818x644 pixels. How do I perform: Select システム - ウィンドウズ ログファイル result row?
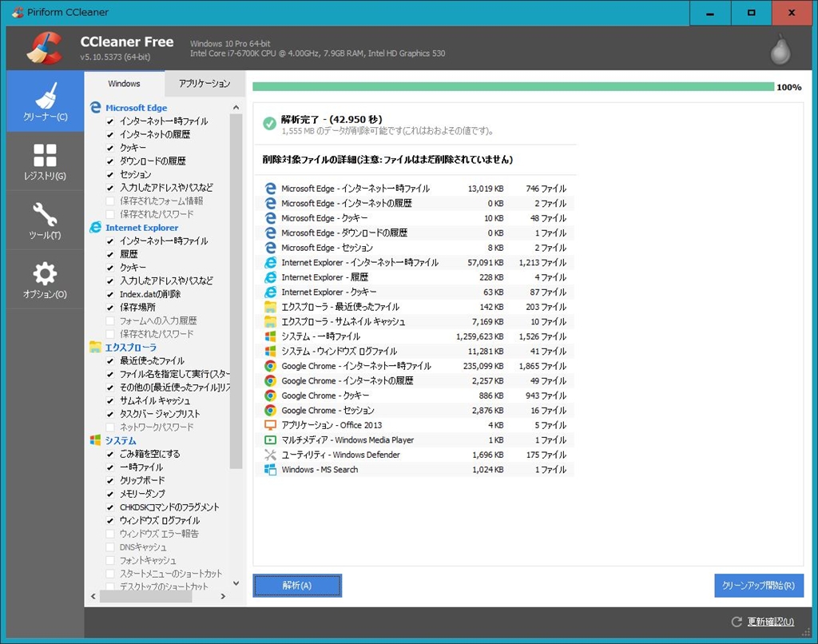(415, 352)
